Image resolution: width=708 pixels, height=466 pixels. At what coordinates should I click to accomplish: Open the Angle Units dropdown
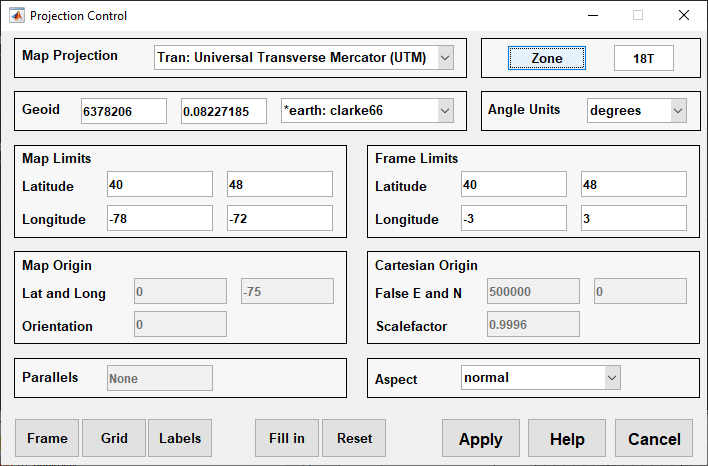636,110
